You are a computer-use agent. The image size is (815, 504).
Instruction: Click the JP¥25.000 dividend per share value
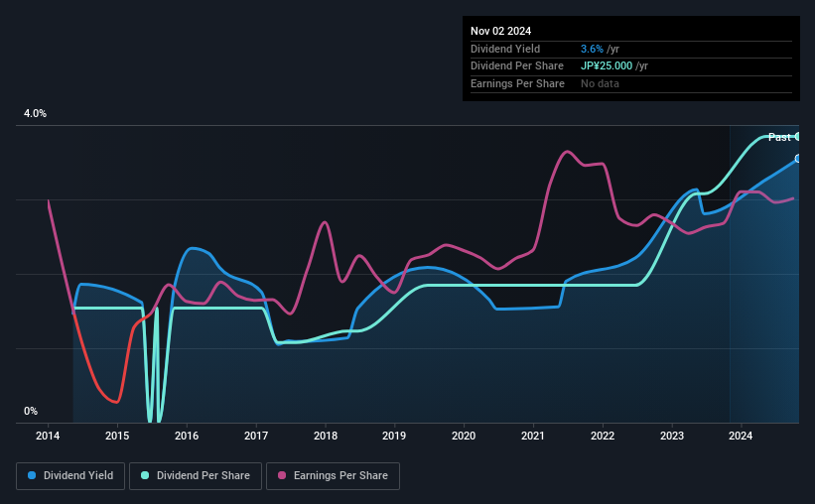point(607,66)
